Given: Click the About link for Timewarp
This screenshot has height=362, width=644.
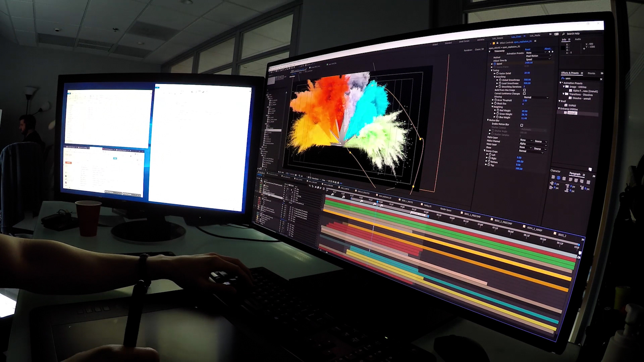Looking at the screenshot, I should click(548, 49).
